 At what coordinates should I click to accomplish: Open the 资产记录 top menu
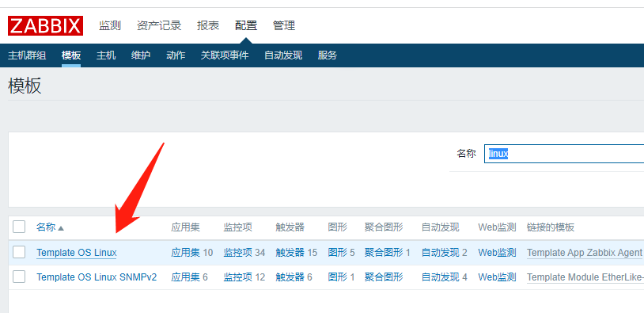point(159,25)
